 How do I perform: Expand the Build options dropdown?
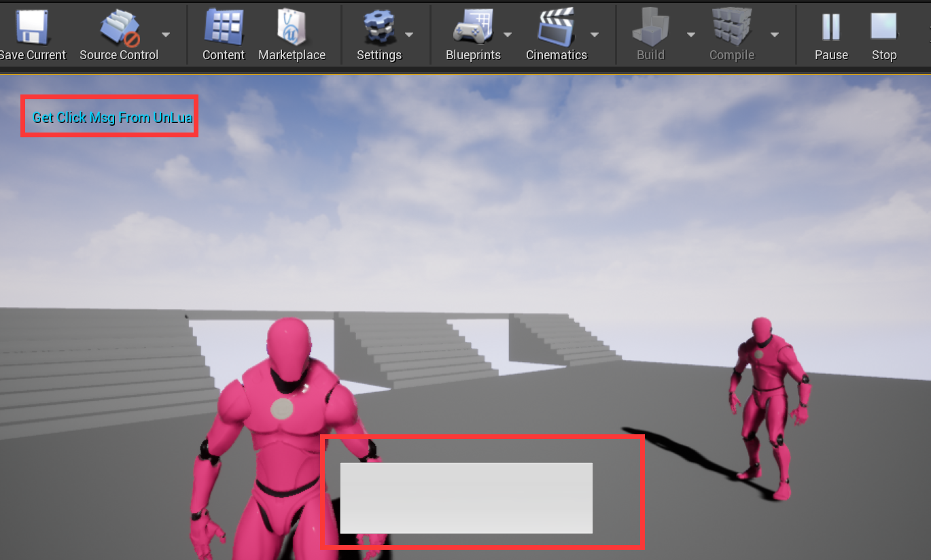click(x=691, y=33)
